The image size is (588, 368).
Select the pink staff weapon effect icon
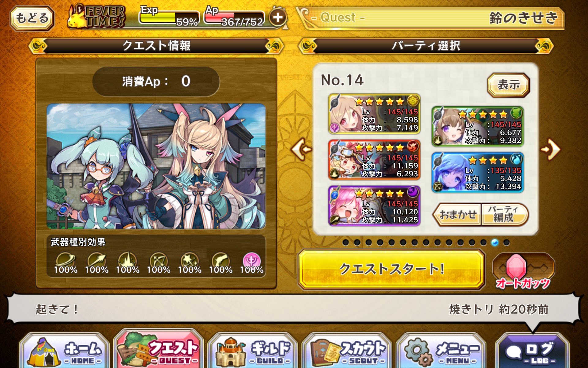(x=251, y=260)
